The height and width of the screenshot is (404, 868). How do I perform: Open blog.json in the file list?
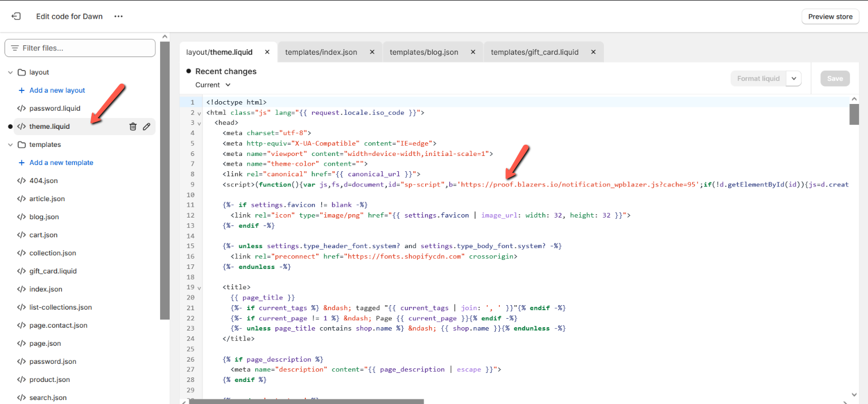click(x=44, y=217)
